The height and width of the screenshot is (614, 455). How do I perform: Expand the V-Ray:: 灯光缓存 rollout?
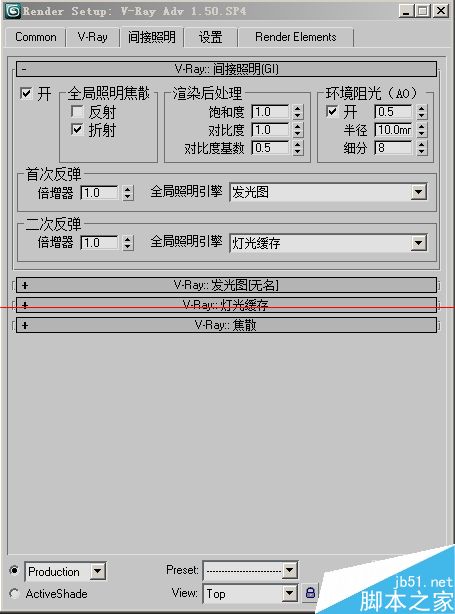(226, 305)
